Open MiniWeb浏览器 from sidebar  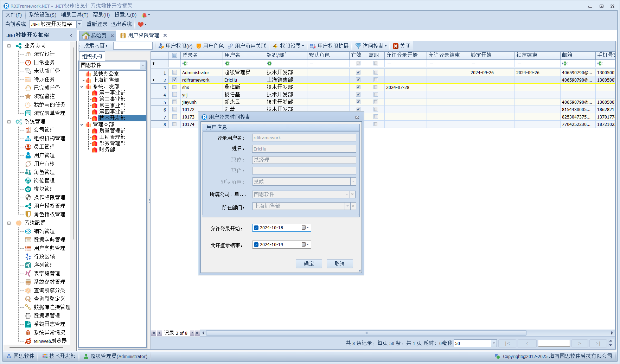tap(50, 341)
